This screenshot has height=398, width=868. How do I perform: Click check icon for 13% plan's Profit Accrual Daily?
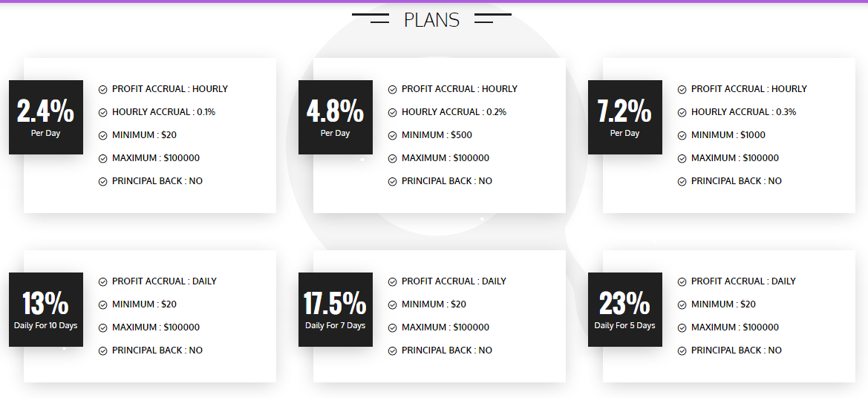(102, 281)
